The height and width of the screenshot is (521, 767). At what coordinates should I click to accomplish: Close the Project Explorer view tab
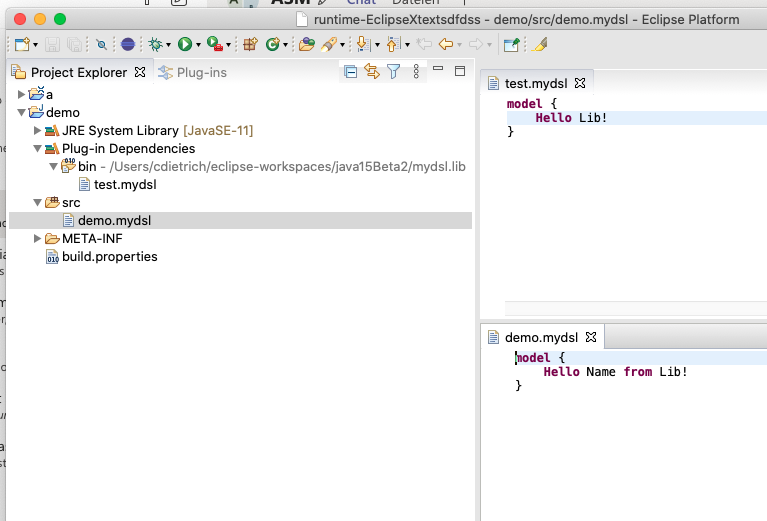(140, 72)
